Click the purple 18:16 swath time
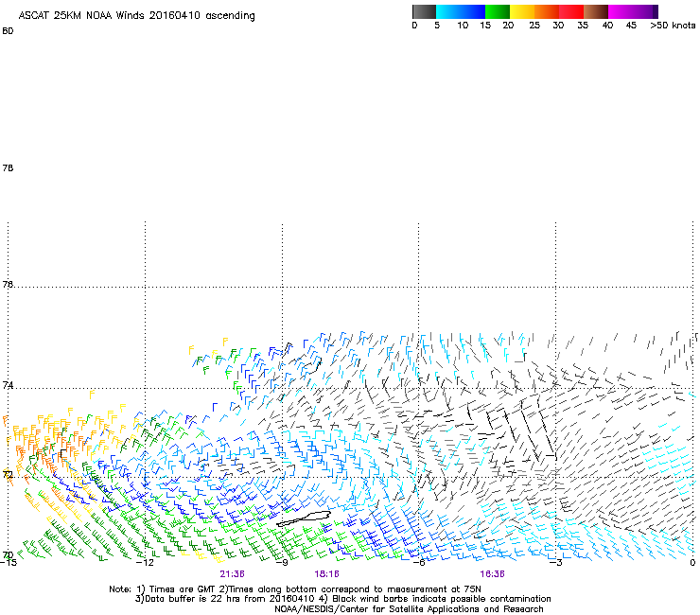The width and height of the screenshot is (700, 615). [x=326, y=574]
